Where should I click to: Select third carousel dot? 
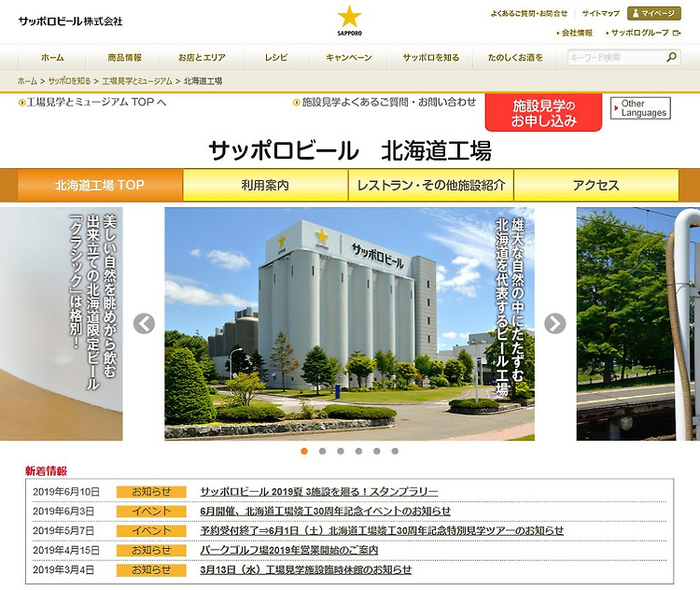(341, 451)
